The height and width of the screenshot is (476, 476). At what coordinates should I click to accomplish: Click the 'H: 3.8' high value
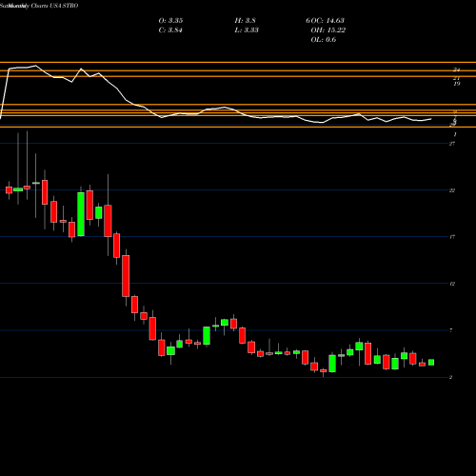pyautogui.click(x=245, y=20)
